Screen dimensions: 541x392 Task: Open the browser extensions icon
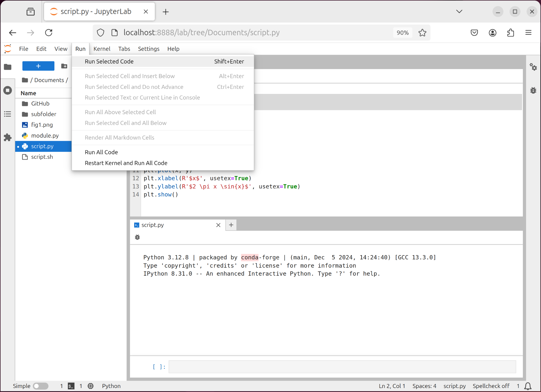tap(510, 33)
